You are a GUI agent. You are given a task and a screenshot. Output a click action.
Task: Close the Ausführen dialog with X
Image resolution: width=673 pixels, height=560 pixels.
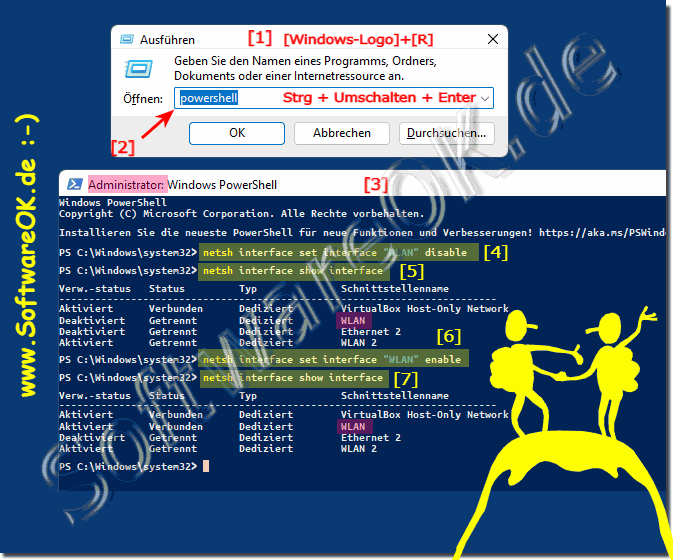click(493, 39)
